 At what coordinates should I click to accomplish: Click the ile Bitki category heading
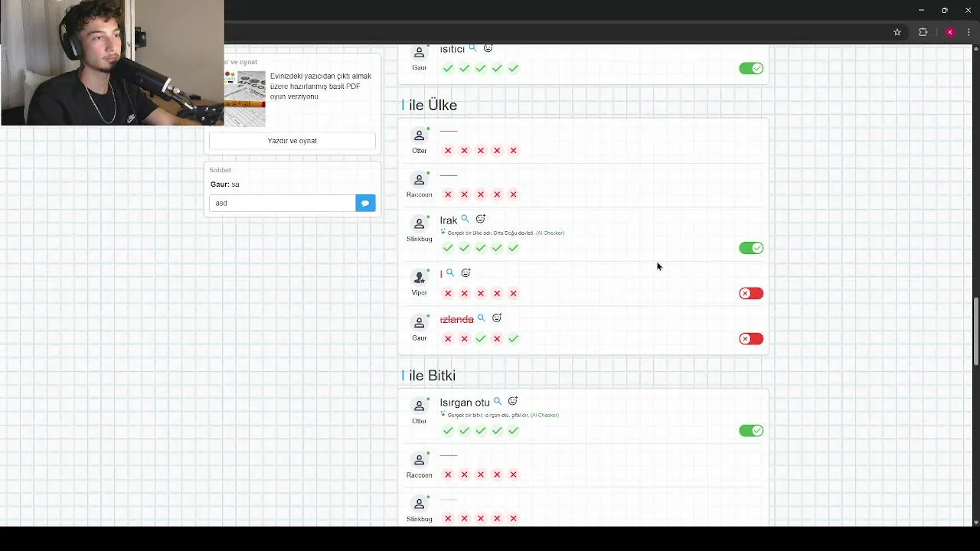click(x=429, y=375)
